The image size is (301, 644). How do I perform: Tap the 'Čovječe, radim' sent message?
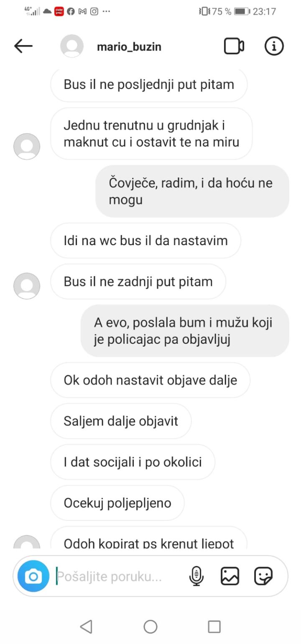(x=192, y=191)
